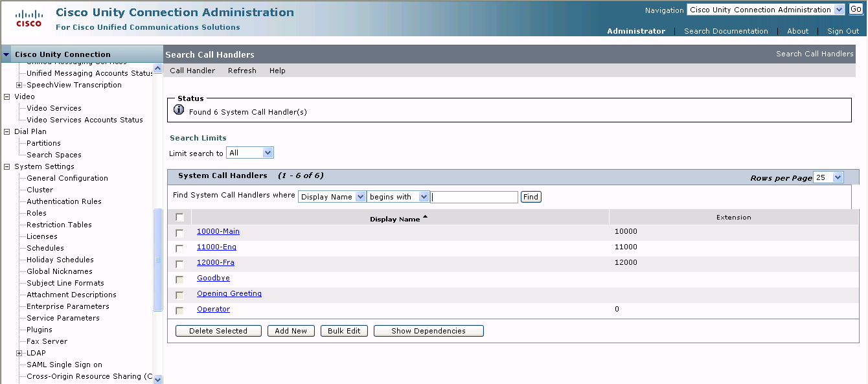Click the checkbox beside Operator

pos(179,310)
